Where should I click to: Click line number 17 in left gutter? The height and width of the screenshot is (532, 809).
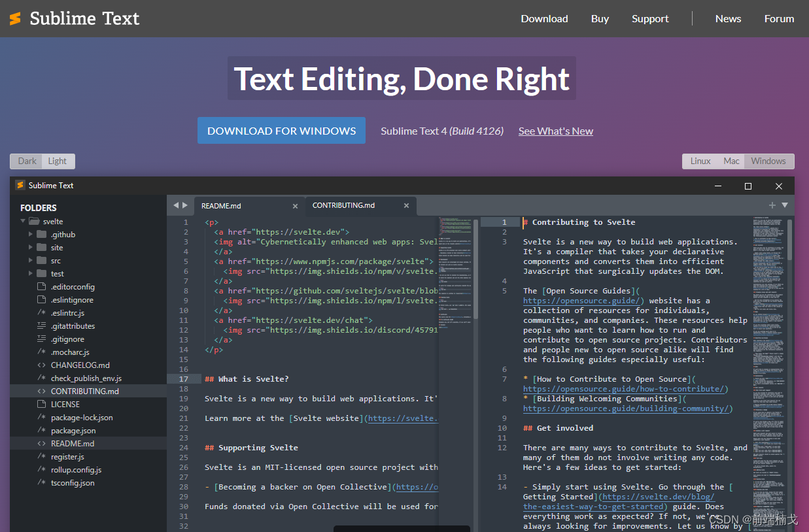(184, 379)
